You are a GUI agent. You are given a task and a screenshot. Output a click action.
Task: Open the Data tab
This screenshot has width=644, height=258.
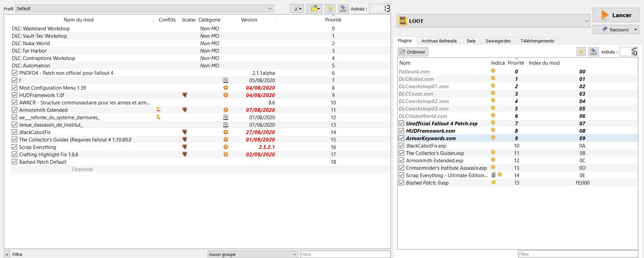pyautogui.click(x=471, y=41)
